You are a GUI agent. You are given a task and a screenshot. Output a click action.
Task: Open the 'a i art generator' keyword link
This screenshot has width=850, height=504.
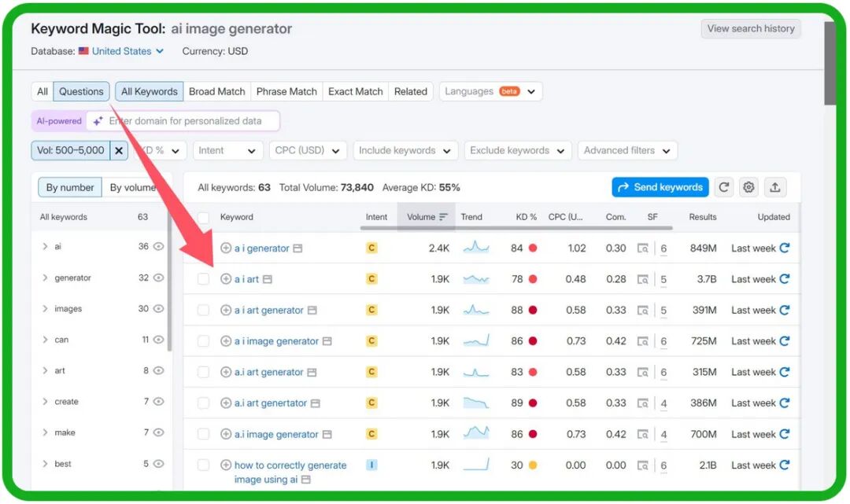click(x=268, y=311)
